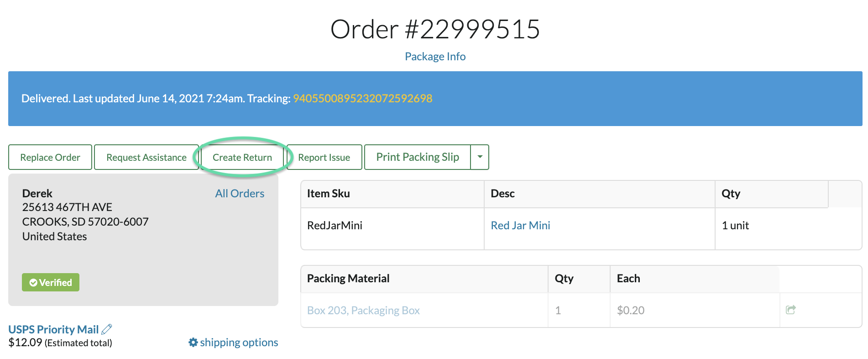Open Box 203, Packaging Box link
The height and width of the screenshot is (359, 868).
[x=363, y=311]
